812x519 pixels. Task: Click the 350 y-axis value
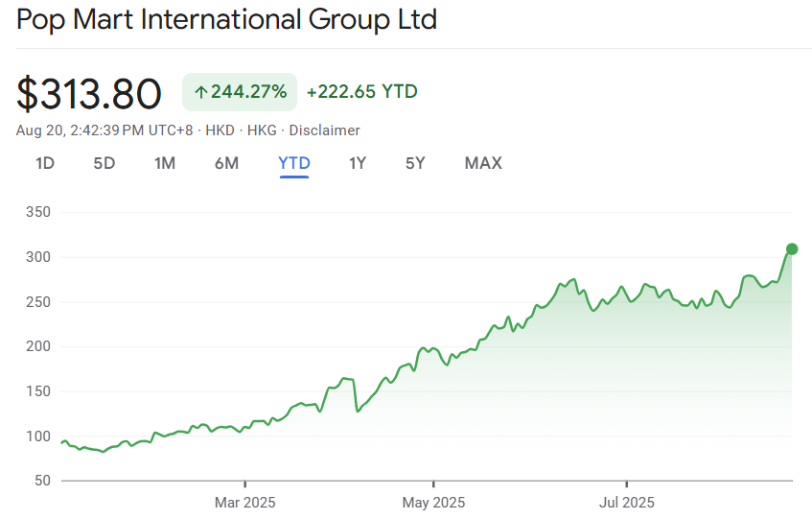tap(38, 212)
